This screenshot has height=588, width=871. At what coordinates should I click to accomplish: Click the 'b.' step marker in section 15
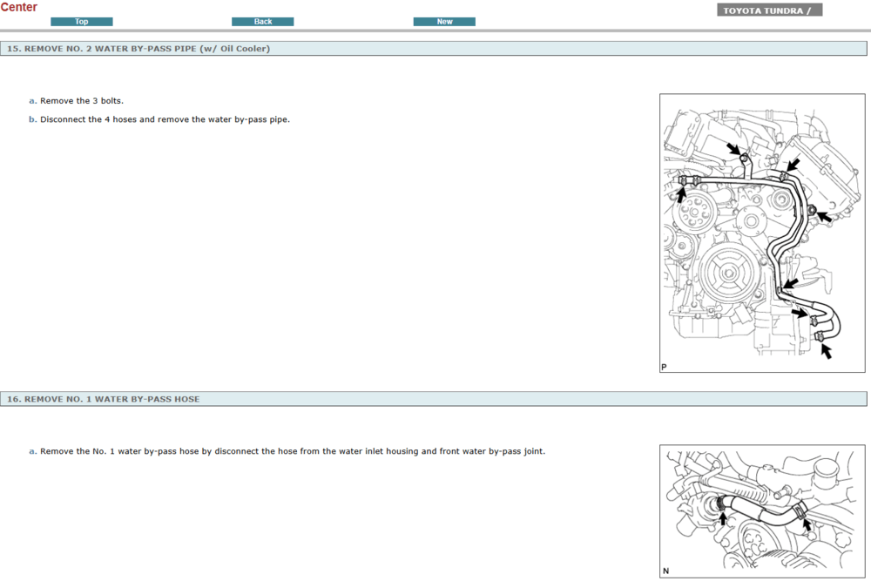33,119
